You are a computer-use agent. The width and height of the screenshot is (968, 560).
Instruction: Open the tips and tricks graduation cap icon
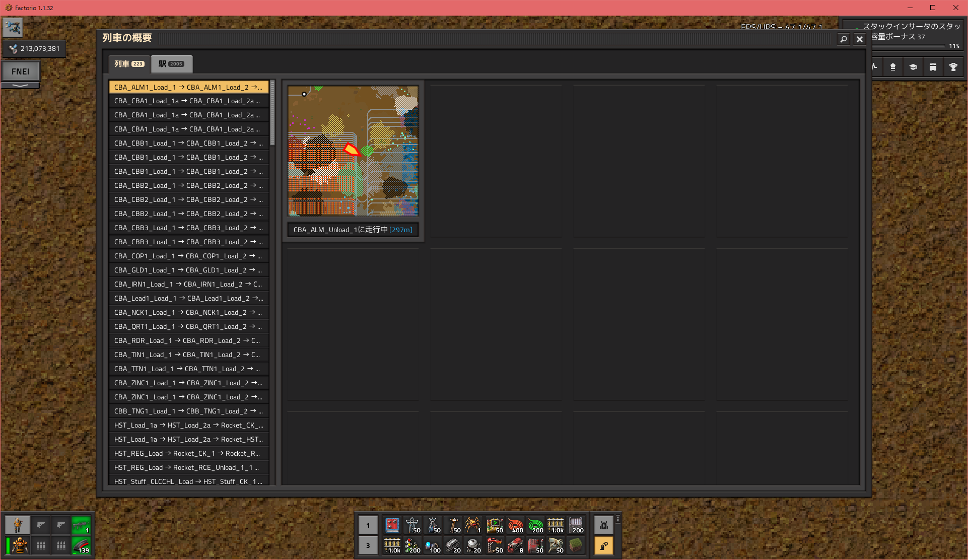click(x=913, y=67)
